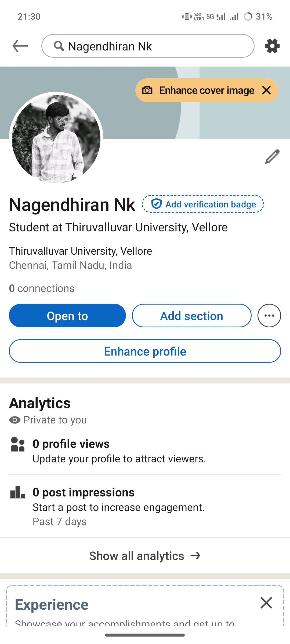Viewport: 290px width, 644px height.
Task: Tap the post impressions bar chart icon
Action: pyautogui.click(x=18, y=493)
